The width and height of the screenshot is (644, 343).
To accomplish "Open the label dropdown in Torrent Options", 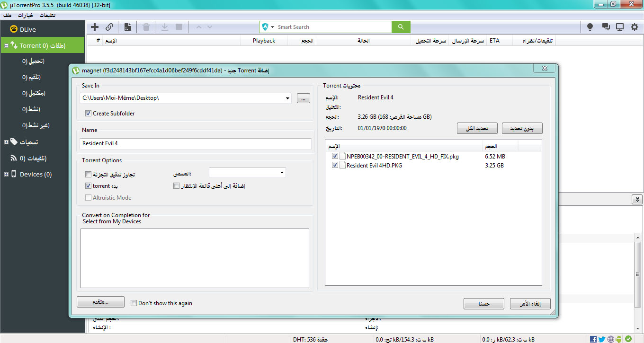I will click(x=282, y=173).
